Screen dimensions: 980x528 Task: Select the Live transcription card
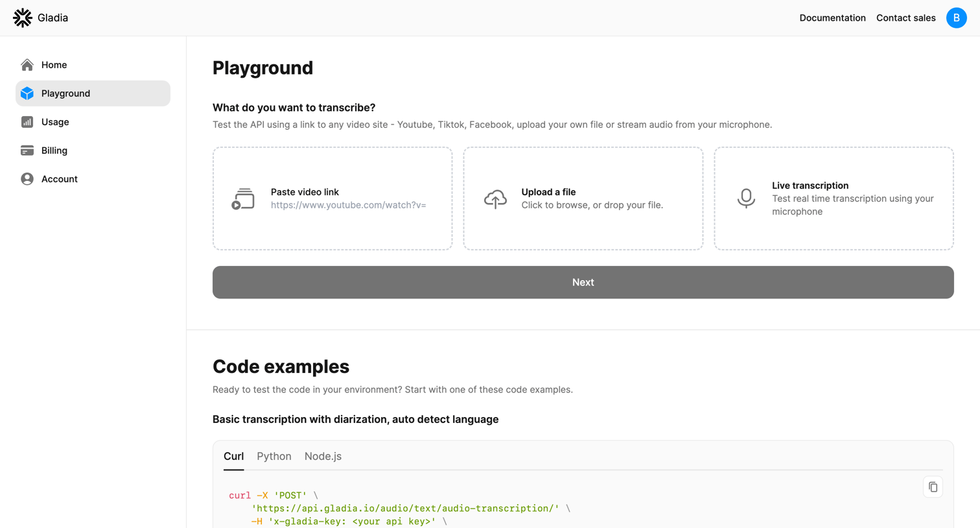coord(834,198)
